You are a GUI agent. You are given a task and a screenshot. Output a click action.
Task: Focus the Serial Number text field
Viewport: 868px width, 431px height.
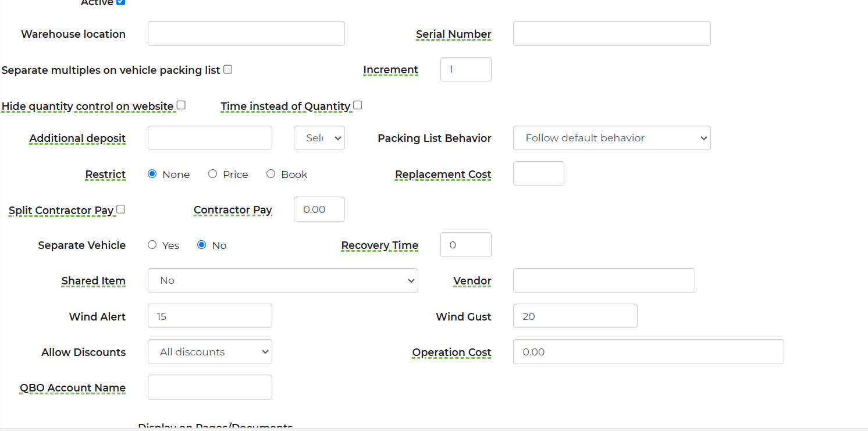611,34
